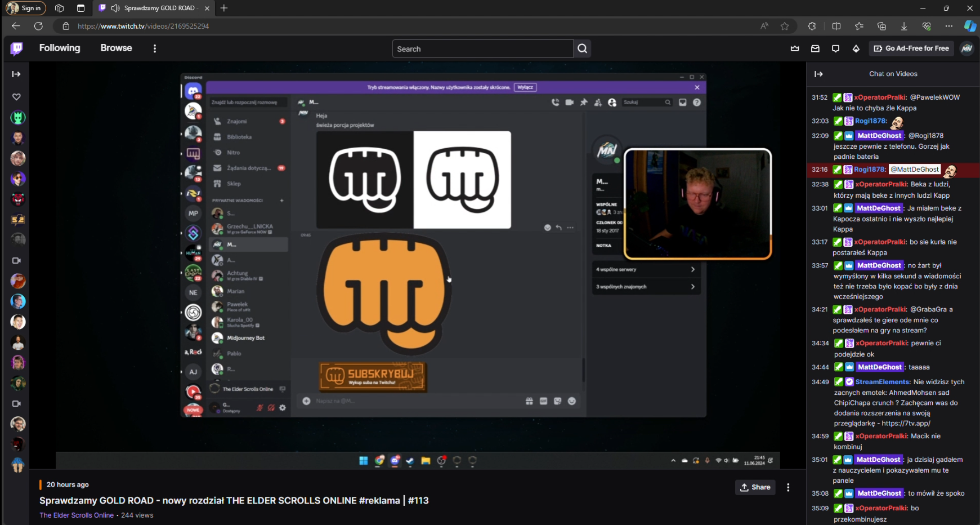Collapse the Chat on Videos column with its arrow
Viewport: 980px width, 525px height.
coord(820,74)
